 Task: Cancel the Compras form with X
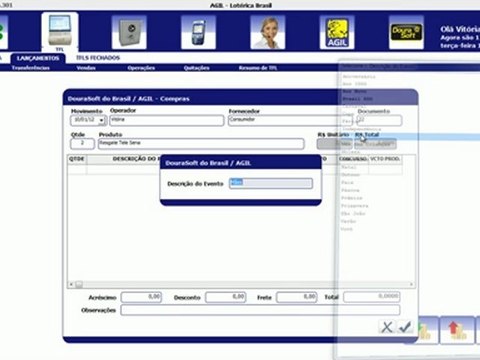[387, 327]
